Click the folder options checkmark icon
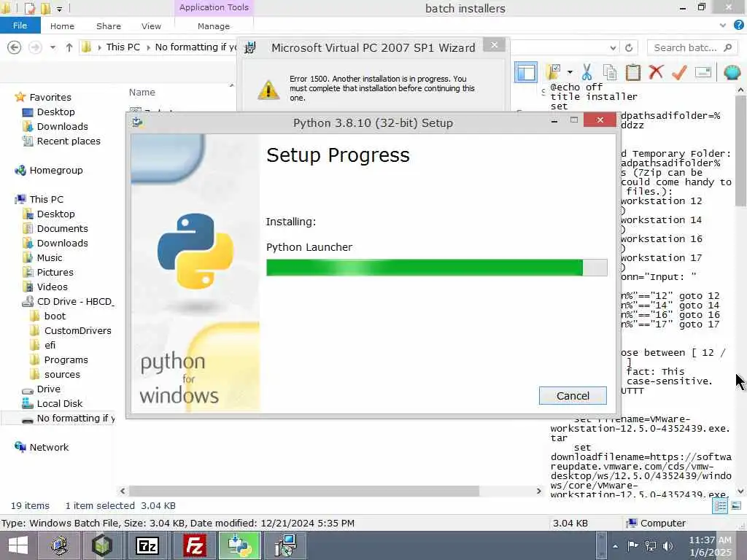 554,72
